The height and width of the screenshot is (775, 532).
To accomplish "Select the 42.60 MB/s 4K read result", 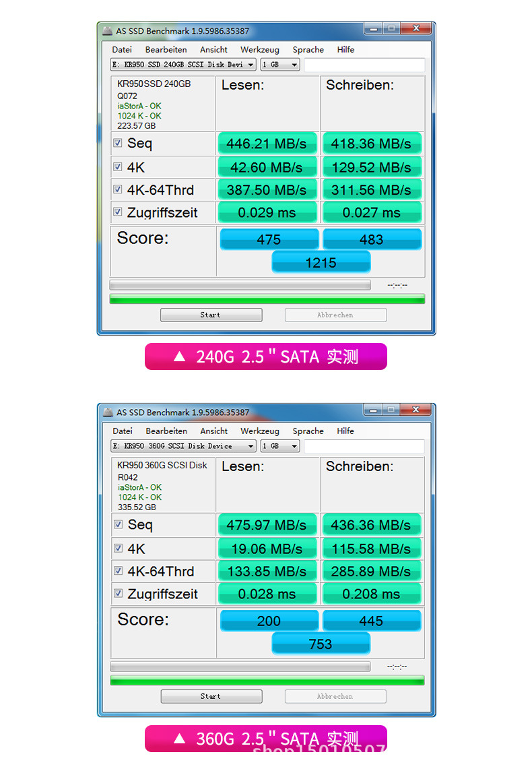I will point(267,167).
